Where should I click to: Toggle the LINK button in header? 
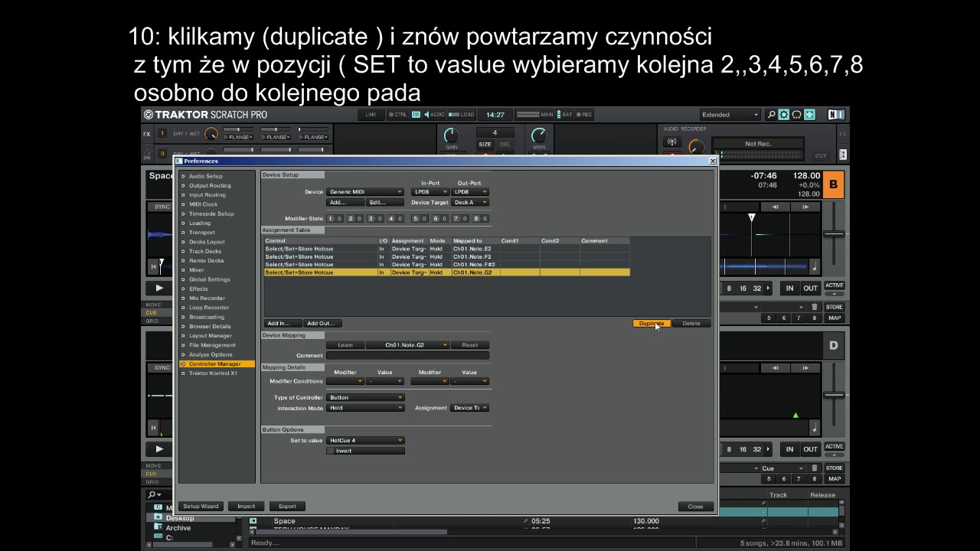(371, 115)
